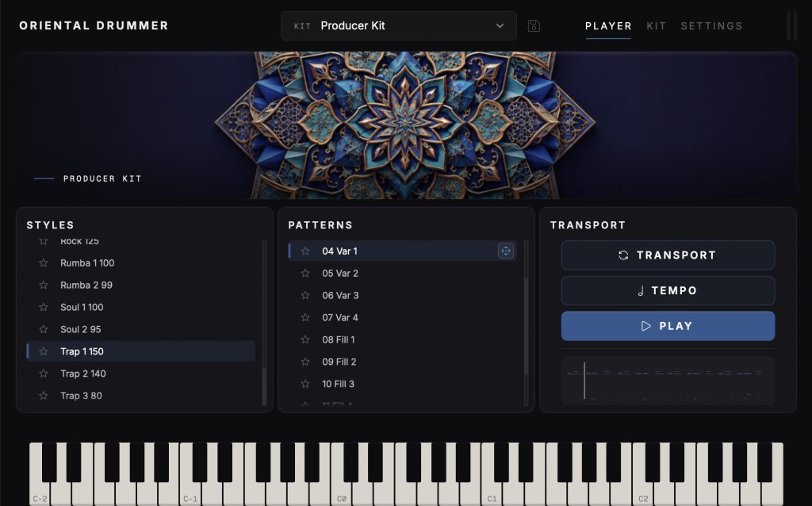Open the SETTINGS tab

coord(711,26)
